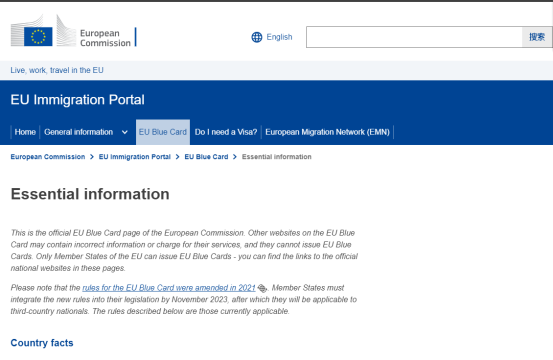Open Do I need a Visa? menu item

pos(226,132)
